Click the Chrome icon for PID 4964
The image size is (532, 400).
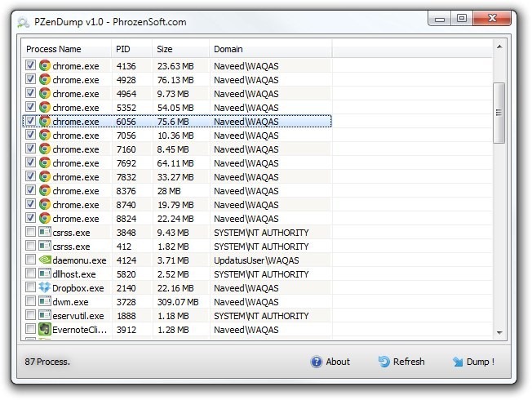[x=45, y=93]
